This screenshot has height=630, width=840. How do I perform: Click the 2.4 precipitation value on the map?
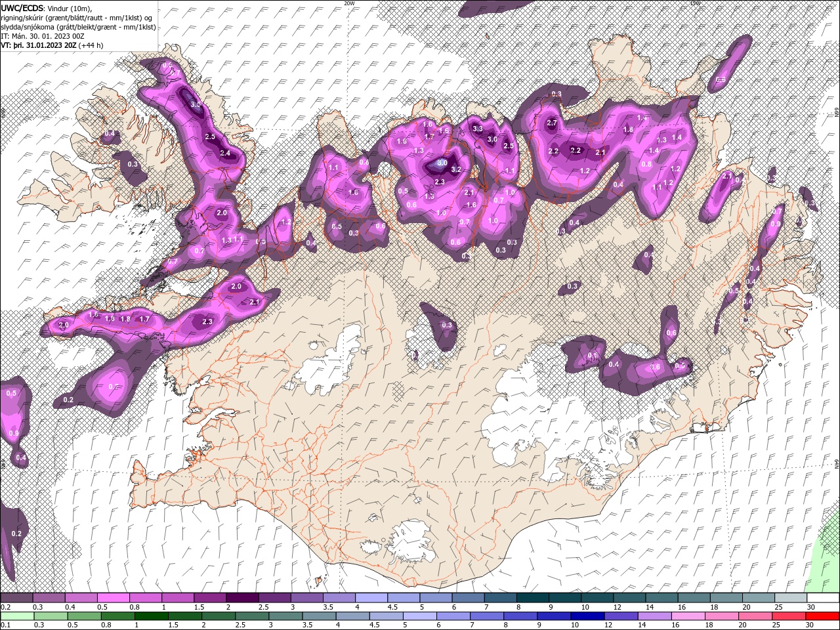click(226, 153)
